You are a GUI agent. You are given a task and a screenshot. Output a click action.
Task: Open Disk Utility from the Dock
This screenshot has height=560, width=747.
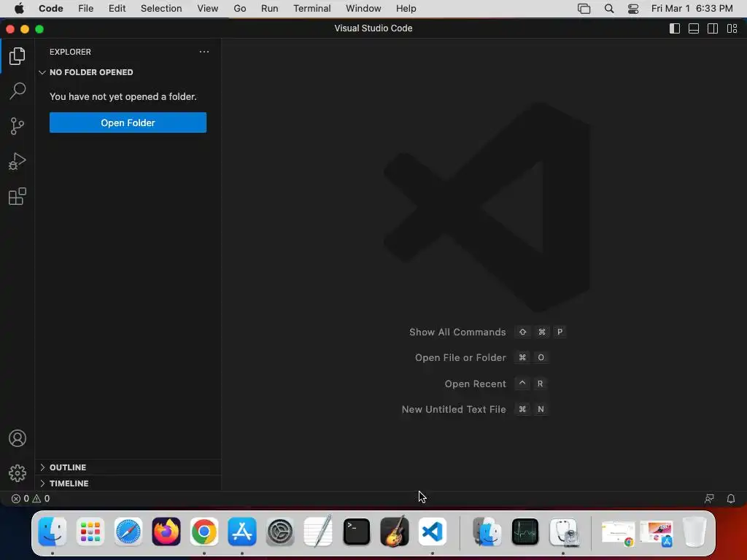tap(564, 532)
